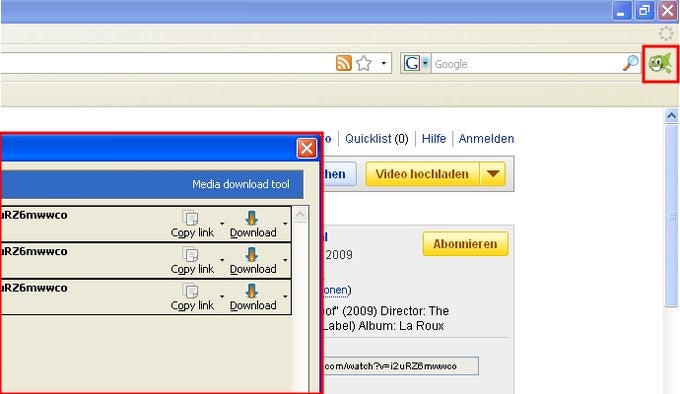
Task: Expand first row Download options arrow
Action: pyautogui.click(x=285, y=224)
